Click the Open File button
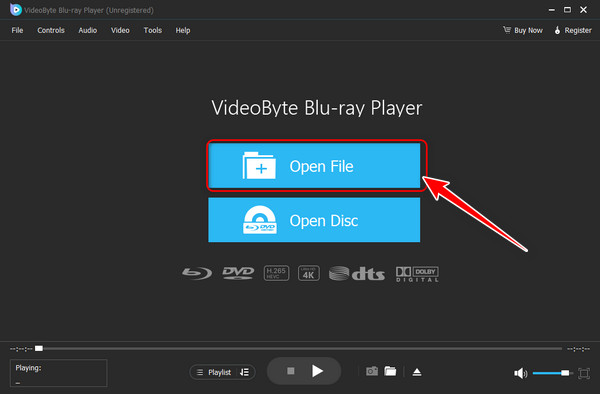The height and width of the screenshot is (394, 600). [x=314, y=166]
